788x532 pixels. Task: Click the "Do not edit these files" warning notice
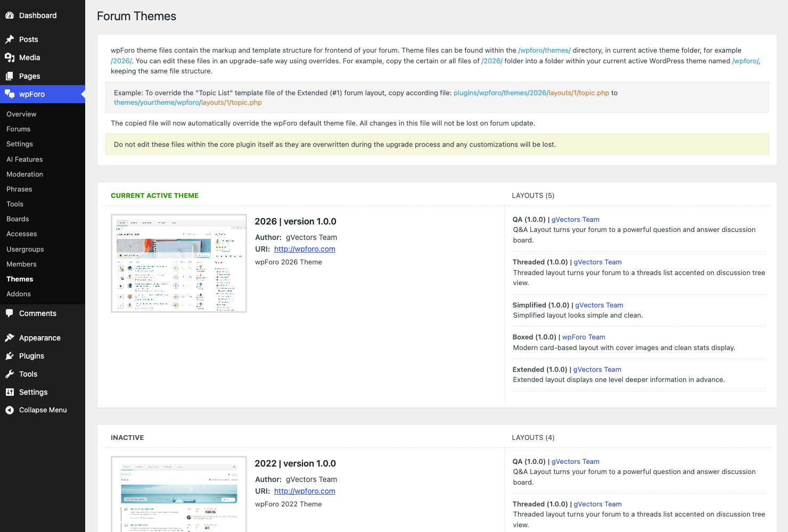[437, 144]
